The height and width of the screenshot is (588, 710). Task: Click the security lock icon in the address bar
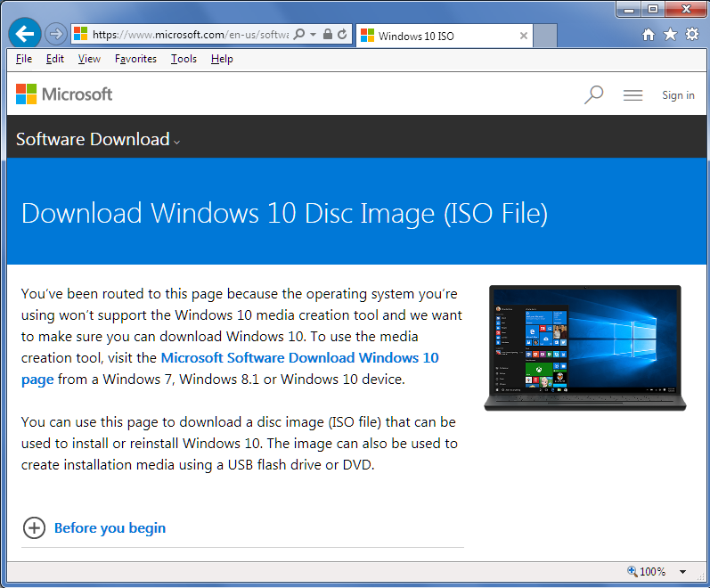(328, 34)
